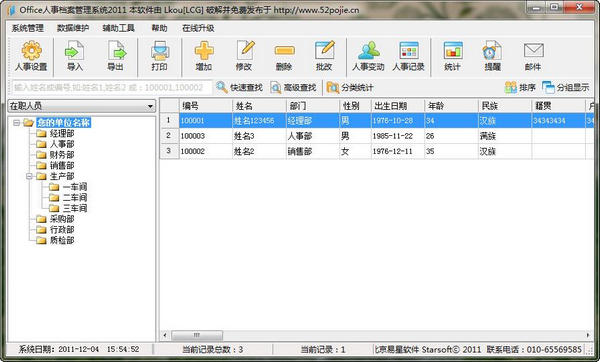600x362 pixels.
Task: Select 销售部 folder in tree
Action: point(62,165)
